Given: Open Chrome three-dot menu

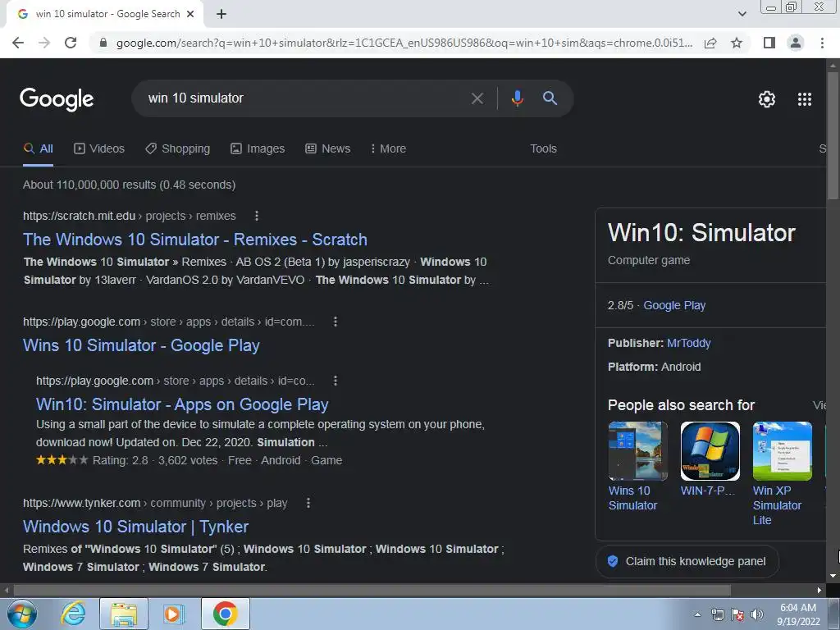Looking at the screenshot, I should [x=822, y=43].
